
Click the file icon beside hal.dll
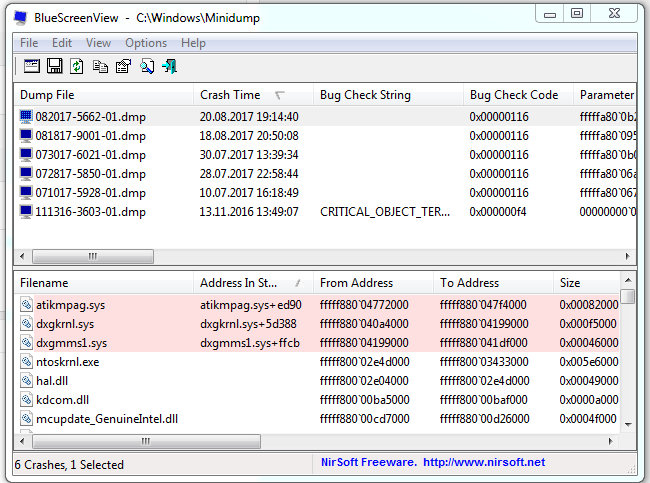pyautogui.click(x=27, y=381)
